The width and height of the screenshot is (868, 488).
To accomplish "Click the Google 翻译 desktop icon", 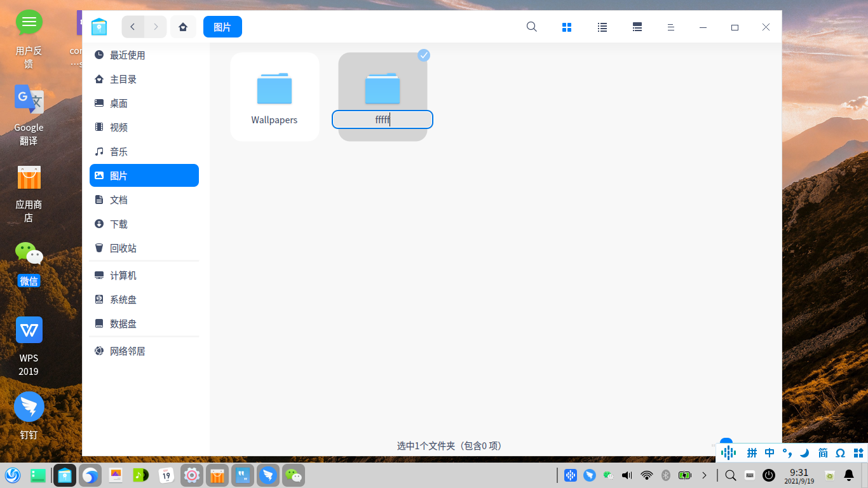I will pyautogui.click(x=29, y=116).
